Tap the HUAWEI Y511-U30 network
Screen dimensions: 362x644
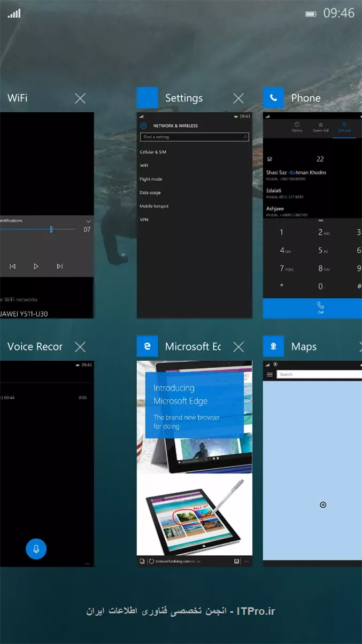[24, 314]
